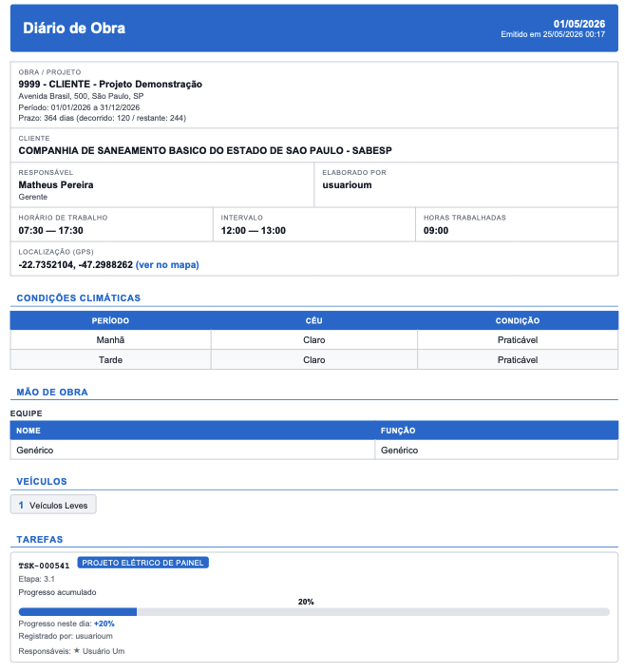This screenshot has height=672, width=625.
Task: Click the progress bar for TSK-000541
Action: (314, 611)
